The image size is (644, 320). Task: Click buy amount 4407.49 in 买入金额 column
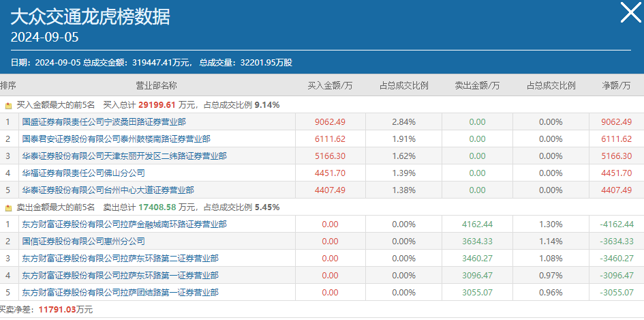(331, 190)
